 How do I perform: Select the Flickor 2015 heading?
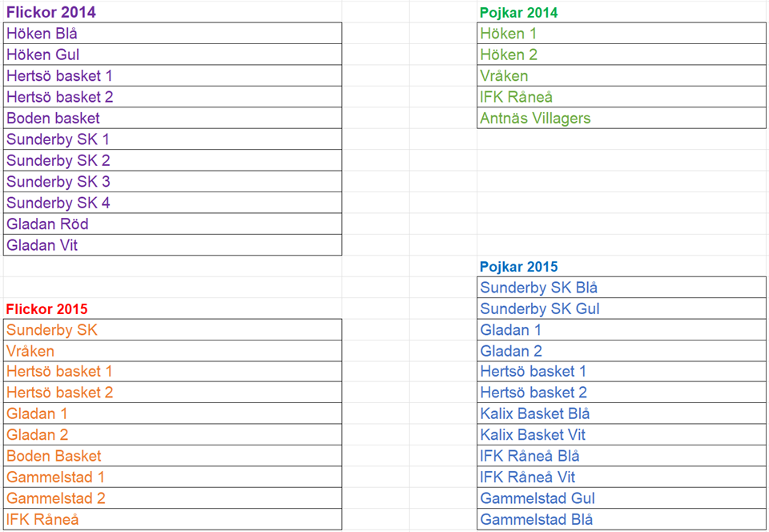tap(46, 309)
